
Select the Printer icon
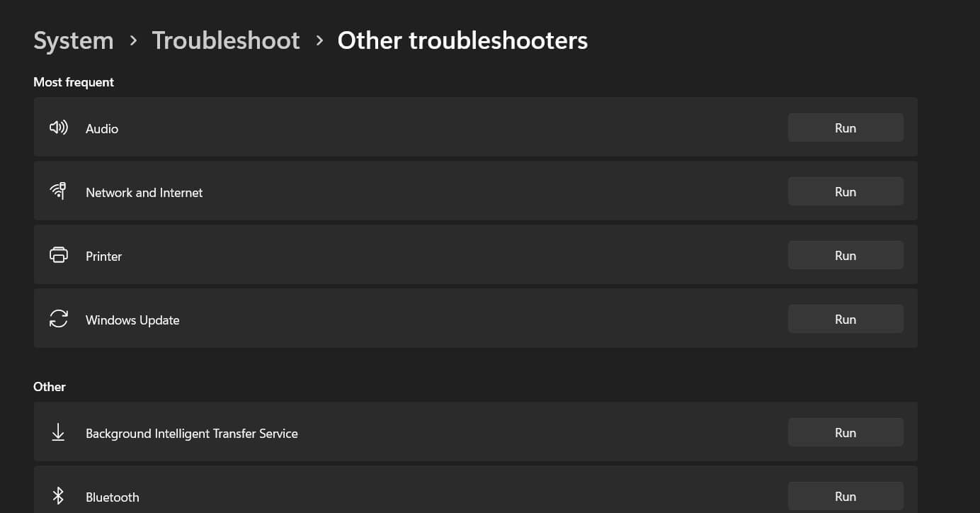coord(59,255)
